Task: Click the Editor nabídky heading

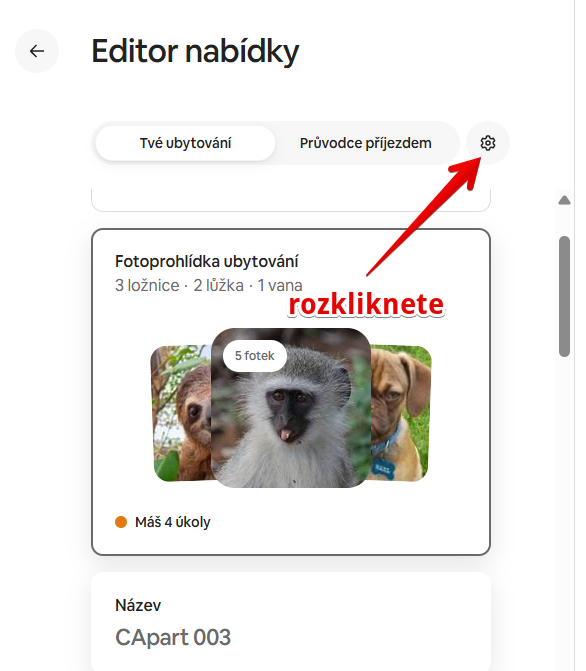Action: (195, 51)
